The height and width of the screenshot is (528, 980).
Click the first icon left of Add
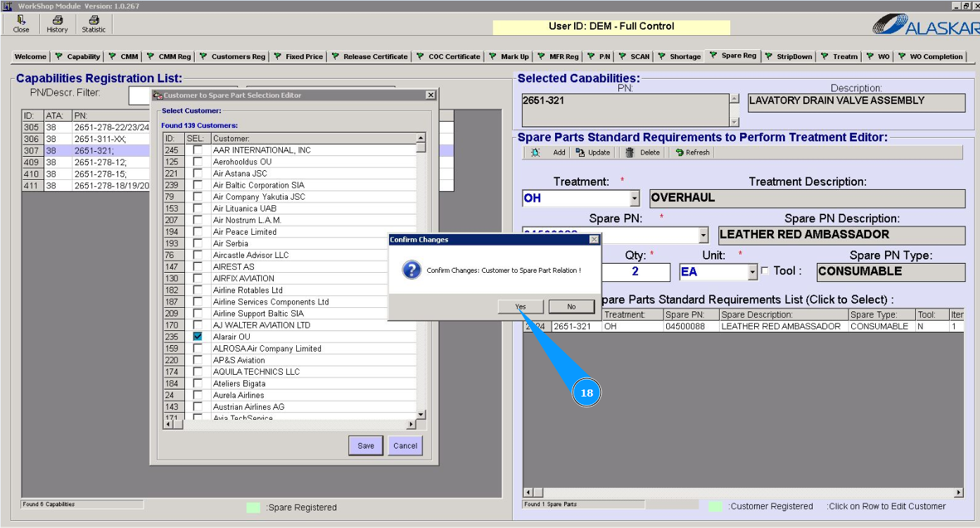pyautogui.click(x=535, y=153)
